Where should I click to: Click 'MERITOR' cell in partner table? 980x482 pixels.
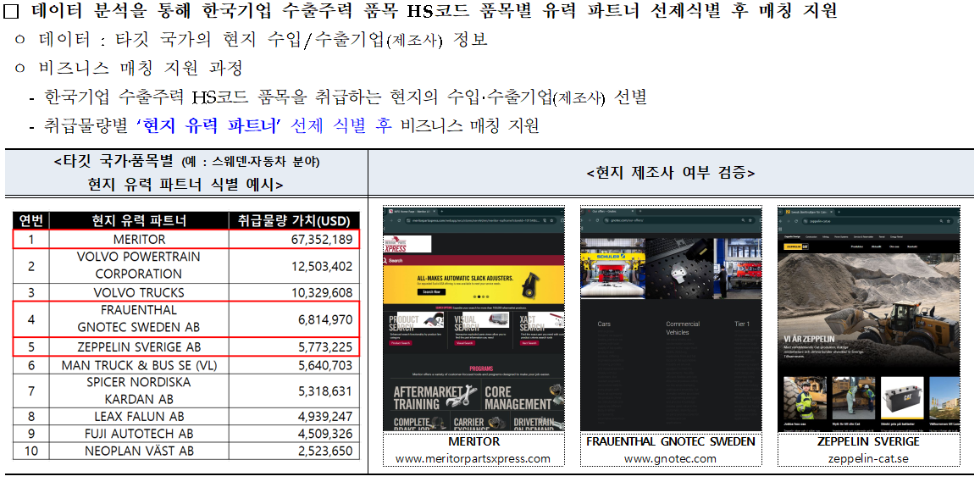(140, 240)
